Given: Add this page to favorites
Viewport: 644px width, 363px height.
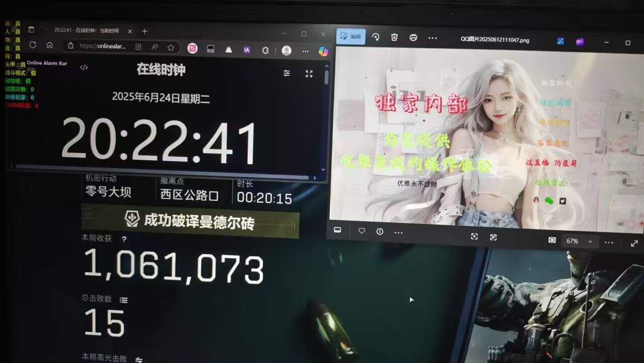Looking at the screenshot, I should tap(171, 47).
